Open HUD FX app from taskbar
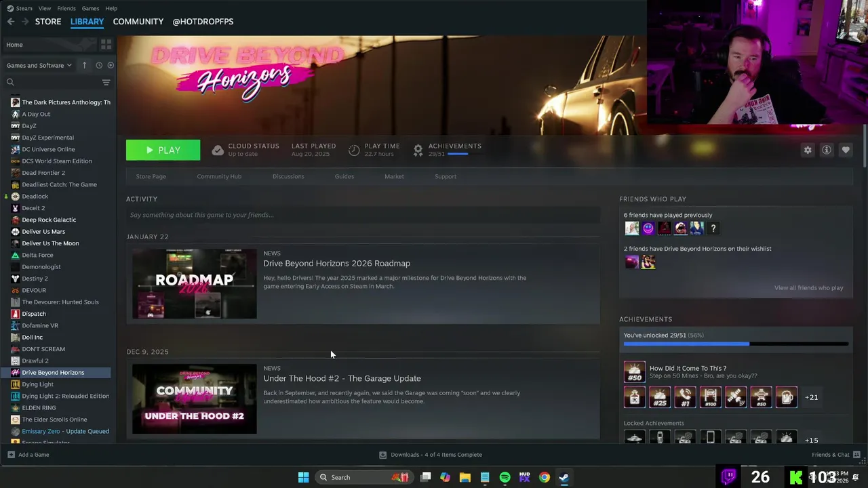Screen dimensions: 868x488 [524, 477]
